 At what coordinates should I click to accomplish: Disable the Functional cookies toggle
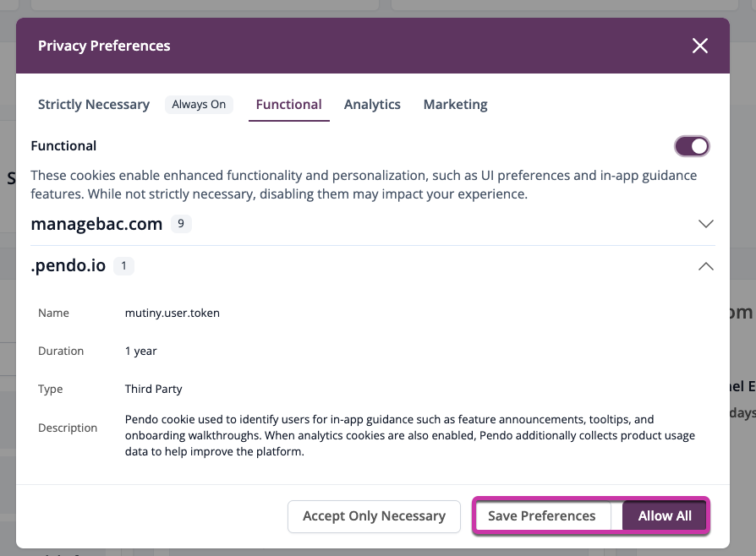(x=692, y=146)
